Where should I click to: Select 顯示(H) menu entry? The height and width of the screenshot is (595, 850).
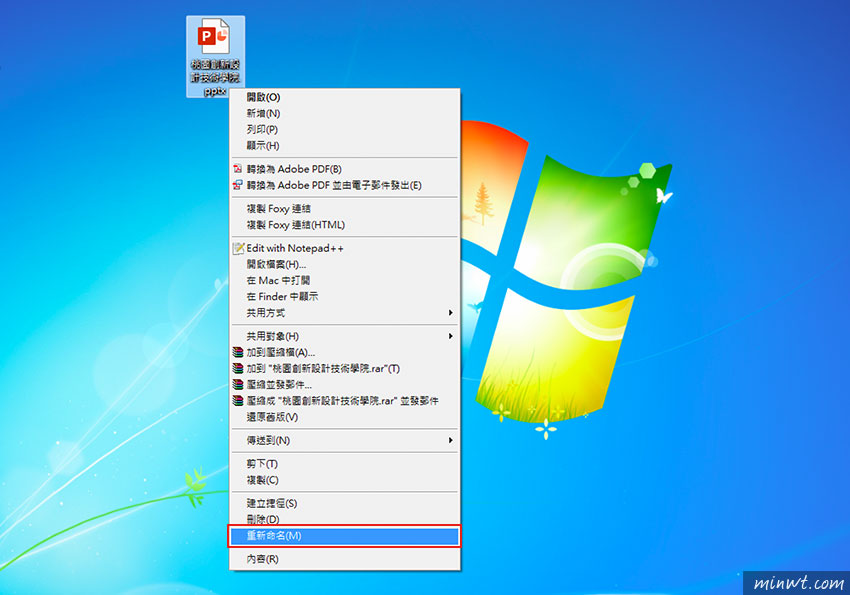click(345, 146)
